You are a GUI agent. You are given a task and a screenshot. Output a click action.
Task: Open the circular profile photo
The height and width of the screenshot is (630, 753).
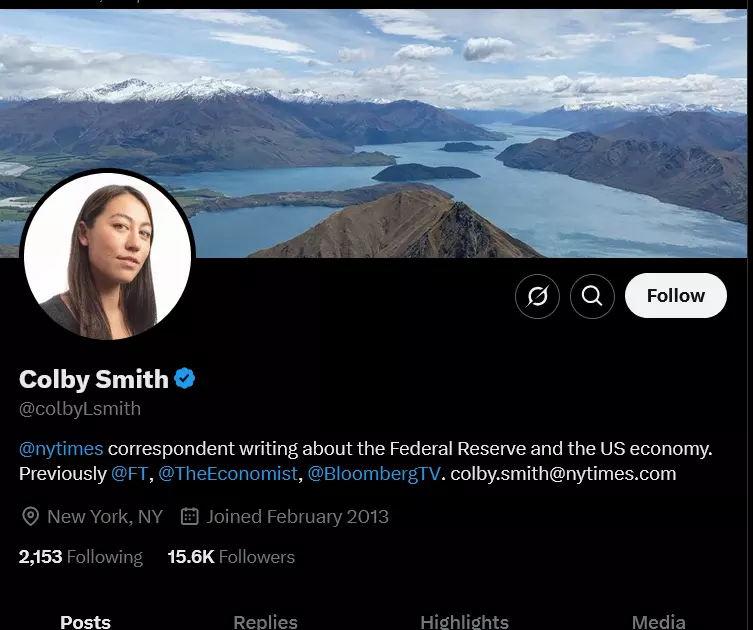tap(108, 255)
